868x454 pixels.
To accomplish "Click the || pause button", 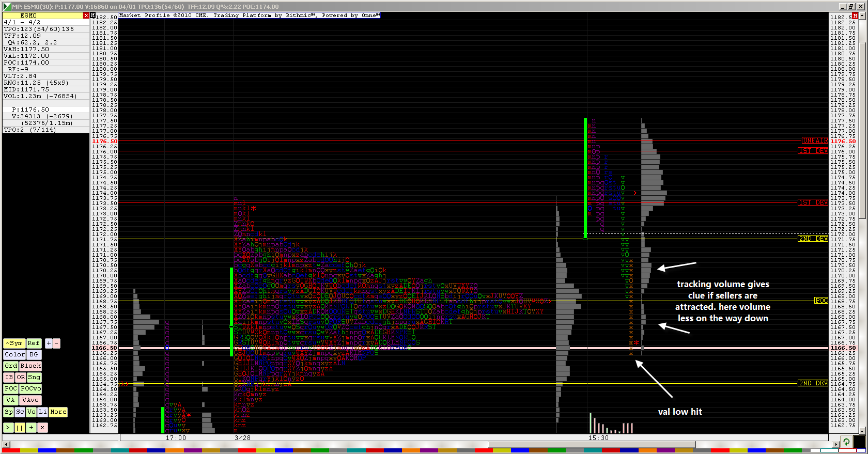I will (20, 428).
